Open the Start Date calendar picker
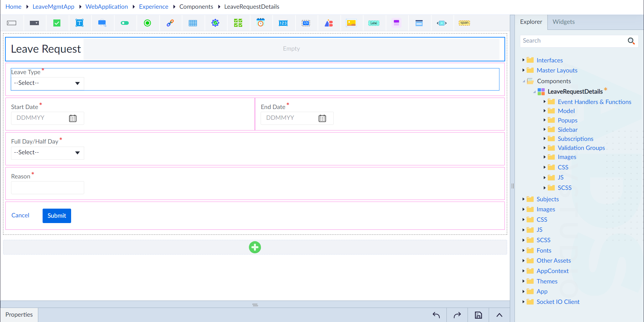Screen dimensions: 644x322 [73, 118]
